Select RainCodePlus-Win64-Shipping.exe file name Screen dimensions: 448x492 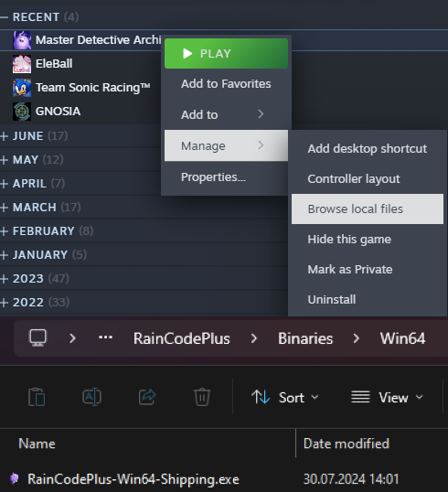click(133, 479)
